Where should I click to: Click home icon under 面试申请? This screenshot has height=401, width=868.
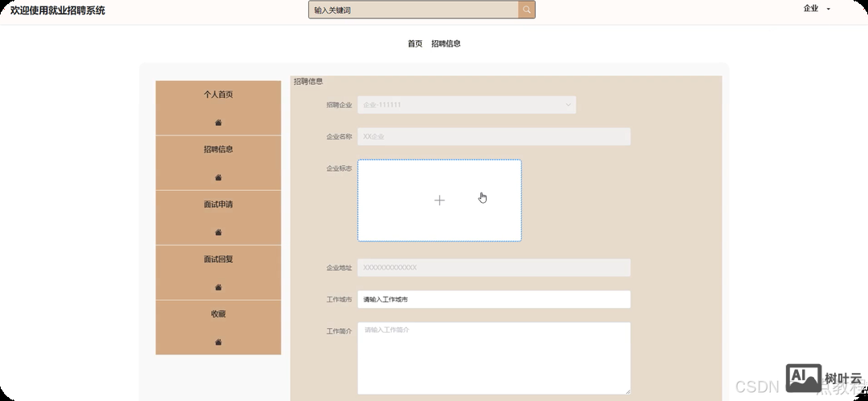218,233
